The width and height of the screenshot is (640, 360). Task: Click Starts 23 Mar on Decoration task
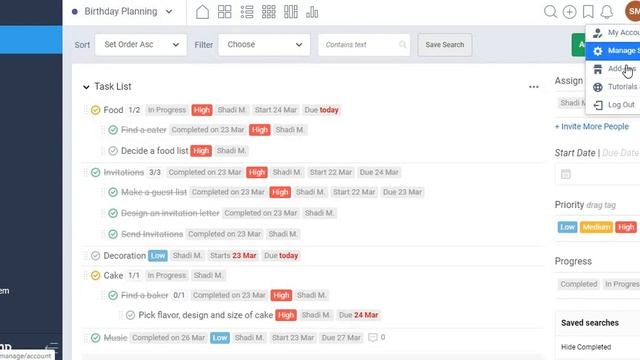(x=233, y=256)
